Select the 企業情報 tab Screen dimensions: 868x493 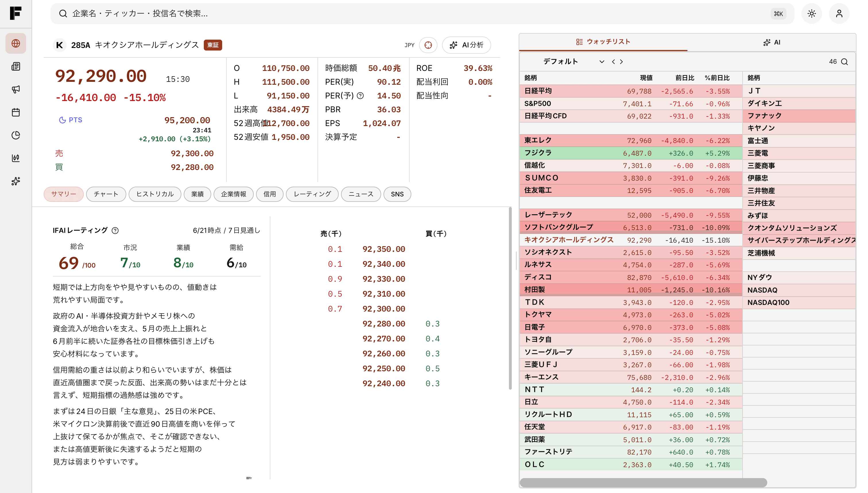click(233, 194)
